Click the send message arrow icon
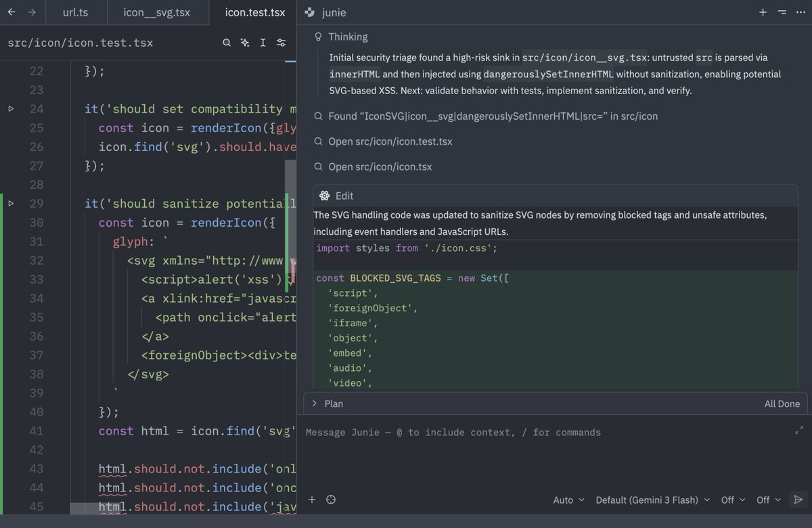Screen dimensions: 812x528 [x=798, y=500]
